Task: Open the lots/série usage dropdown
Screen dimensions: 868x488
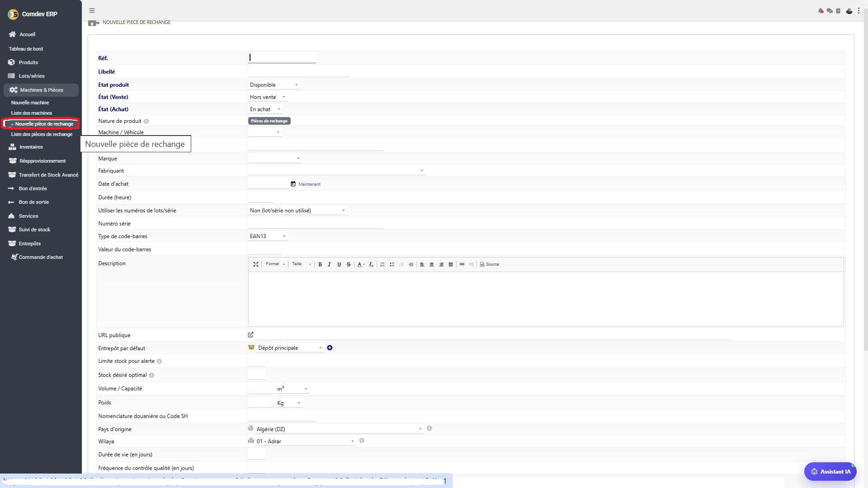Action: click(297, 211)
